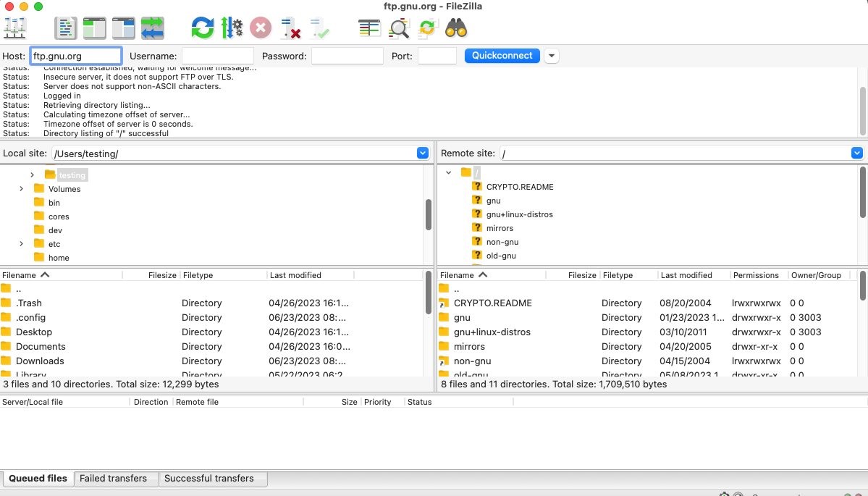Image resolution: width=868 pixels, height=496 pixels.
Task: Expand the etc folder in local tree
Action: [21, 243]
